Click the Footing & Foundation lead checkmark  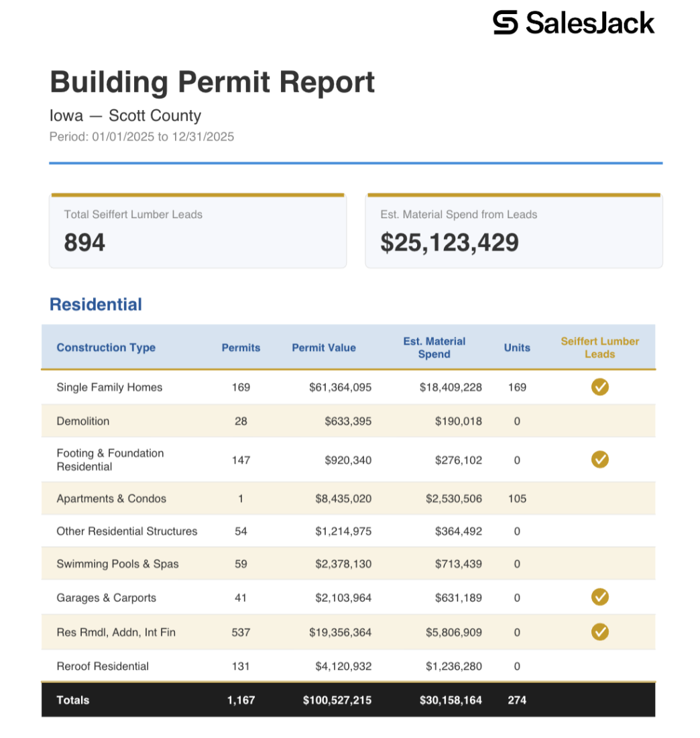click(x=600, y=460)
